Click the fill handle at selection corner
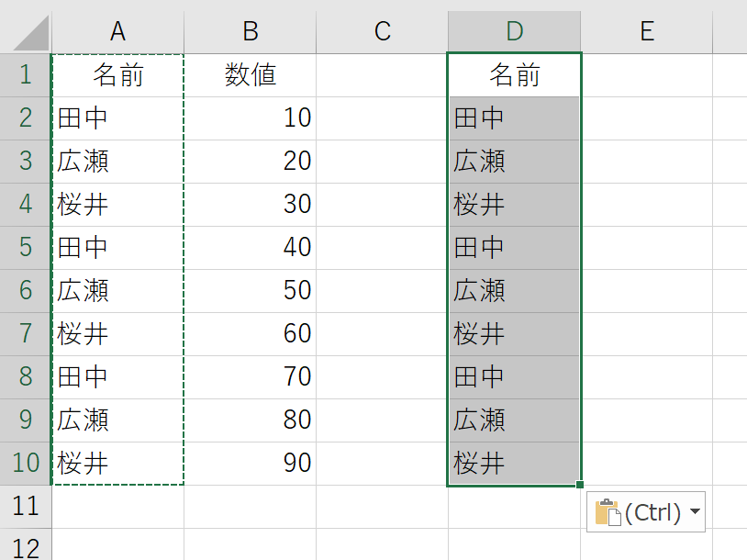This screenshot has height=560, width=747. [581, 485]
